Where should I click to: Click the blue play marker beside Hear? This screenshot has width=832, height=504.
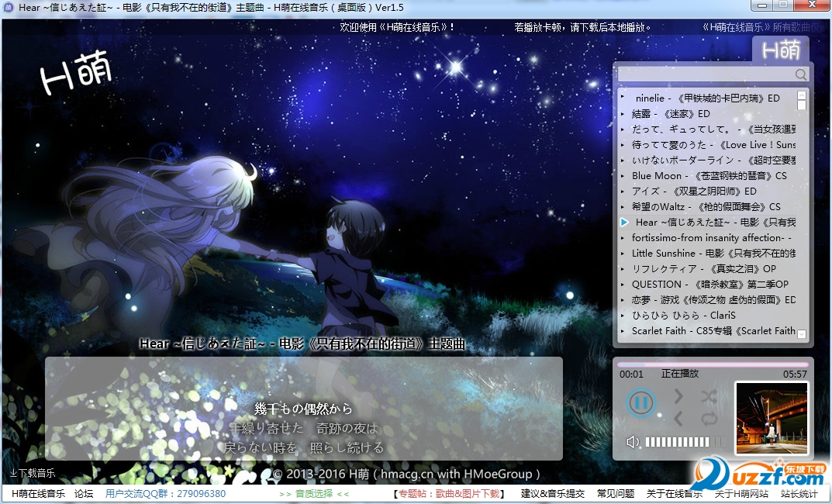pyautogui.click(x=624, y=223)
